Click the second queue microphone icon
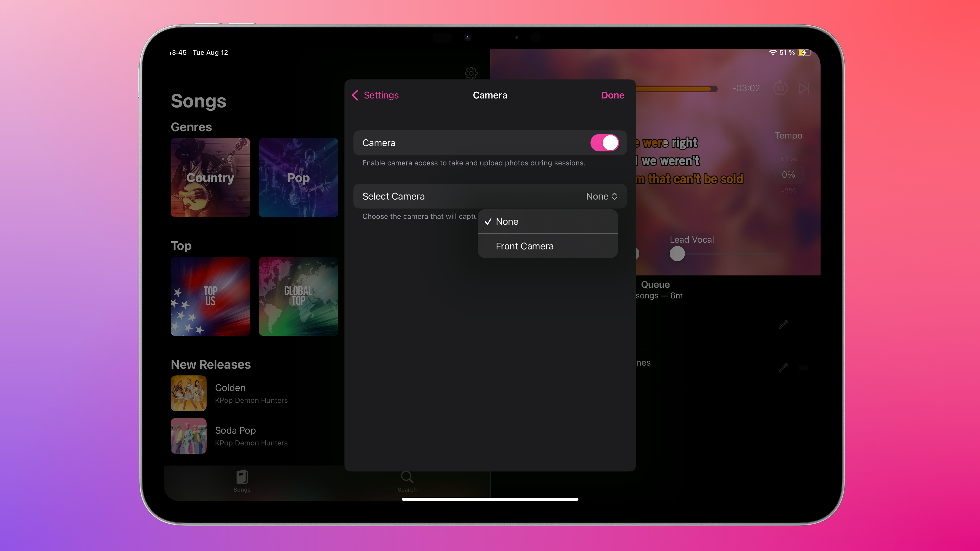The width and height of the screenshot is (980, 551). click(783, 368)
